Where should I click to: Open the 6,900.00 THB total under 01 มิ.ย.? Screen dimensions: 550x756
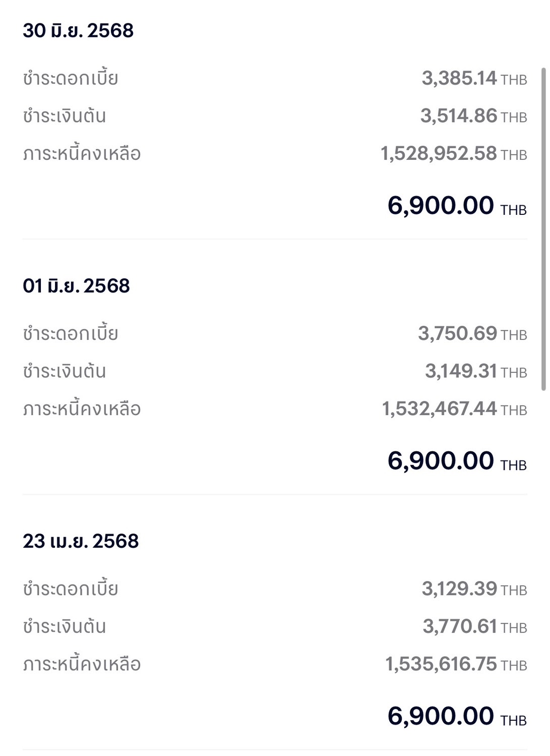click(457, 461)
